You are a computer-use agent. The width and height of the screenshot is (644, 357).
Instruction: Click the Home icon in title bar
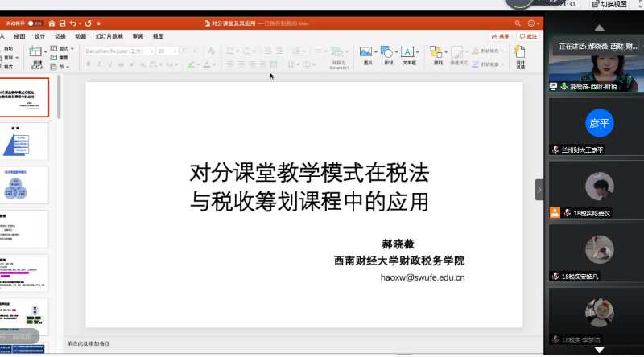52,23
